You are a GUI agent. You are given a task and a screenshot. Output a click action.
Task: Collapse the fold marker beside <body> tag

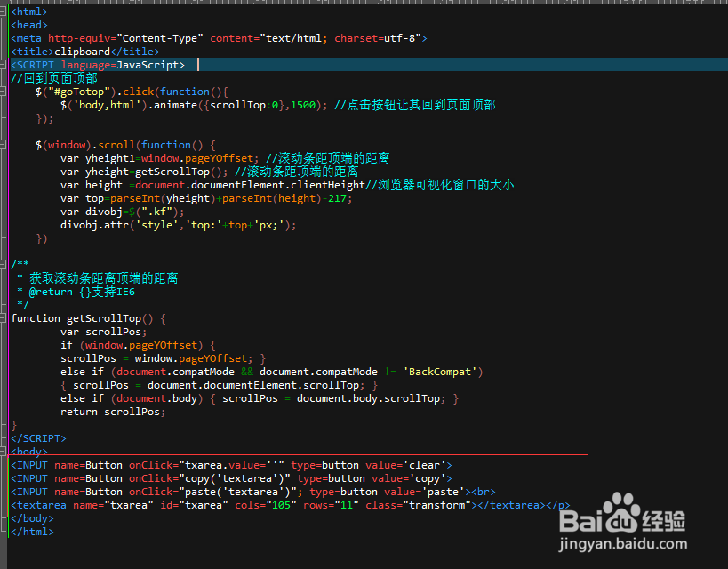tap(3, 451)
